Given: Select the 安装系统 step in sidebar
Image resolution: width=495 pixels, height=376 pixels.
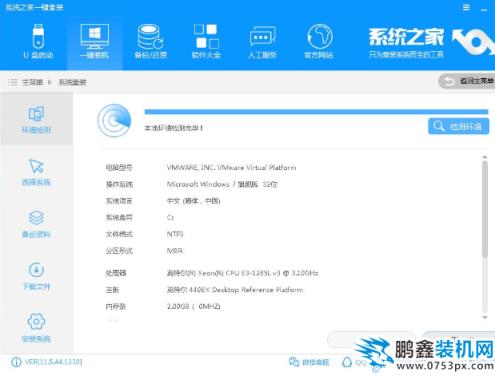Looking at the screenshot, I should (36, 328).
